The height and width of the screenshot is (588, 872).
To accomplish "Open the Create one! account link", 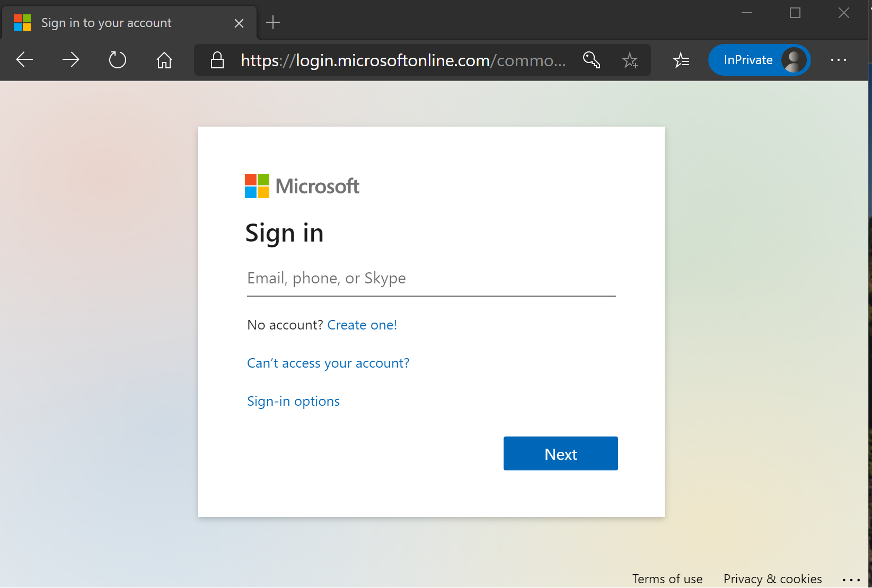I will pos(362,325).
